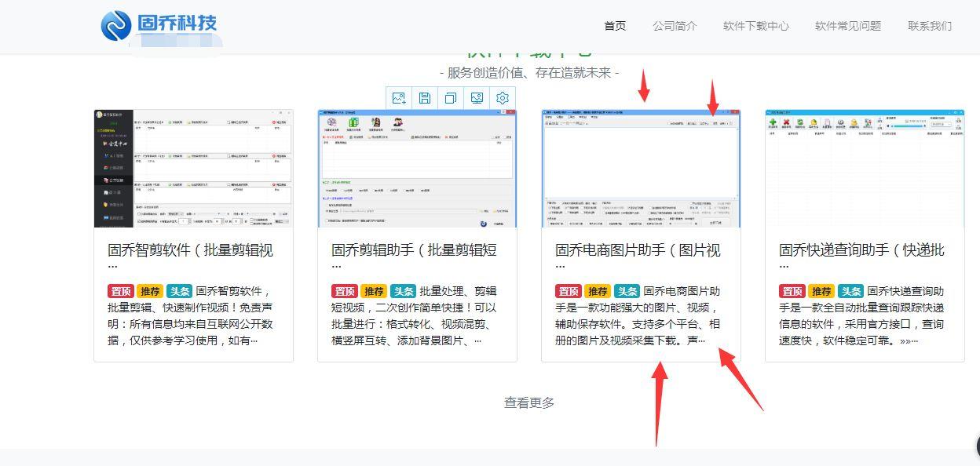980x466 pixels.
Task: Click the copy icon in the floating toolbar
Action: point(451,98)
